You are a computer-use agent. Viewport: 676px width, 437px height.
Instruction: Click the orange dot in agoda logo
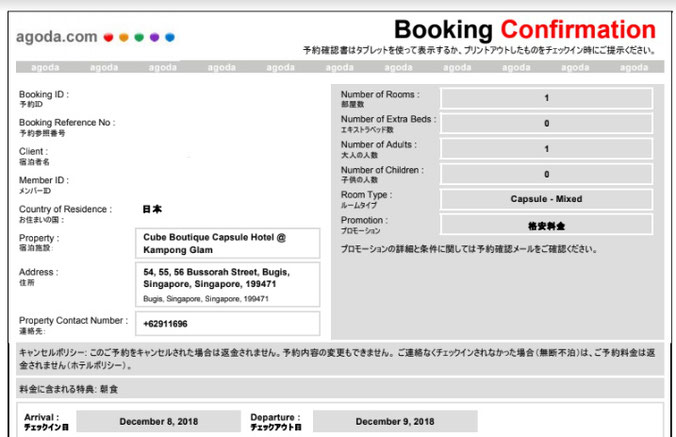pos(124,37)
